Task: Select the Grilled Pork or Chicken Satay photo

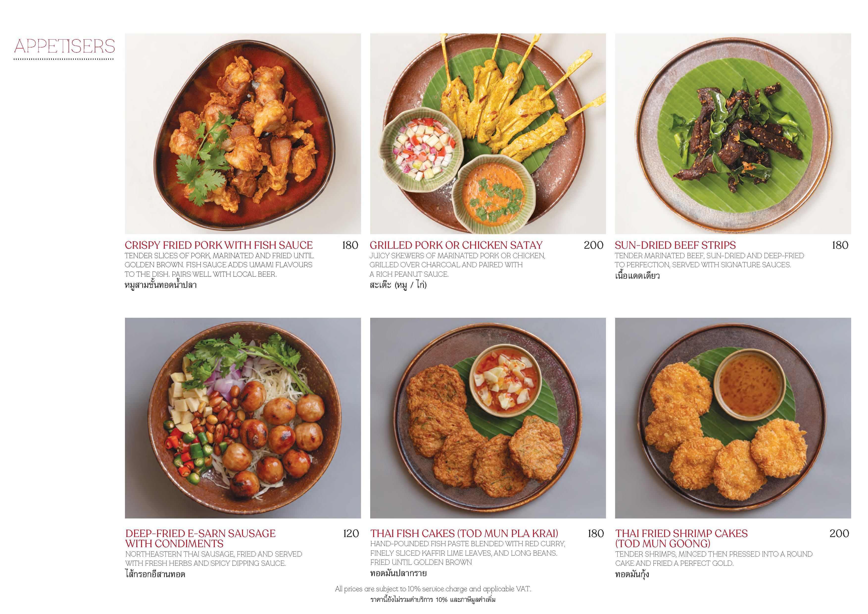Action: (488, 133)
